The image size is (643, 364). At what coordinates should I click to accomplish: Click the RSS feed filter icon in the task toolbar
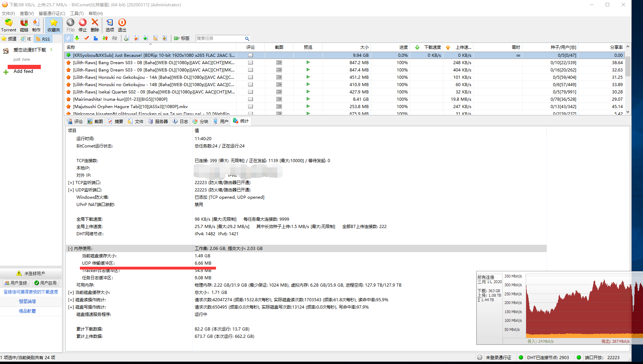coord(155,38)
